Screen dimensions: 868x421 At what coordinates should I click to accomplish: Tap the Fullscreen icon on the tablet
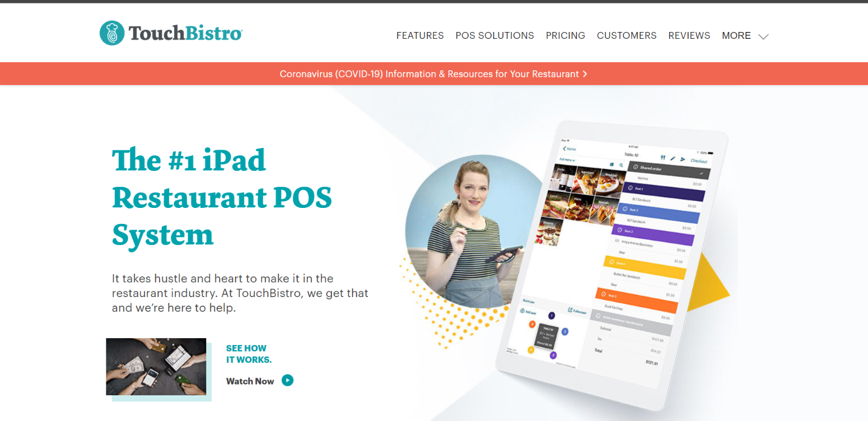point(570,311)
